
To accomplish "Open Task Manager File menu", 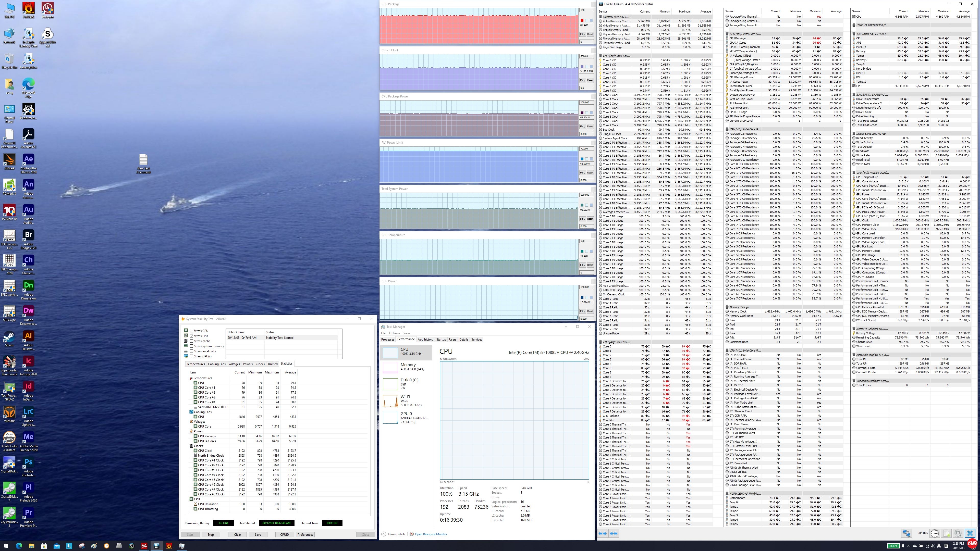I will 384,333.
